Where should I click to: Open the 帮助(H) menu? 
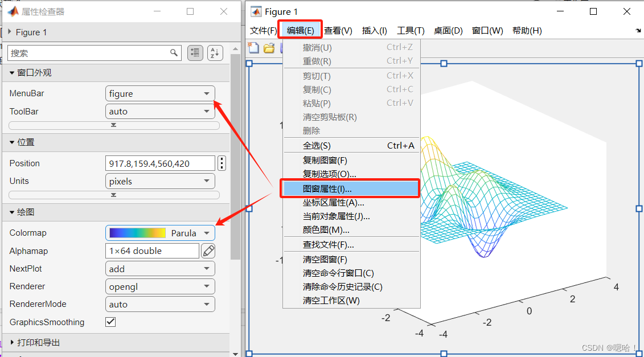527,30
